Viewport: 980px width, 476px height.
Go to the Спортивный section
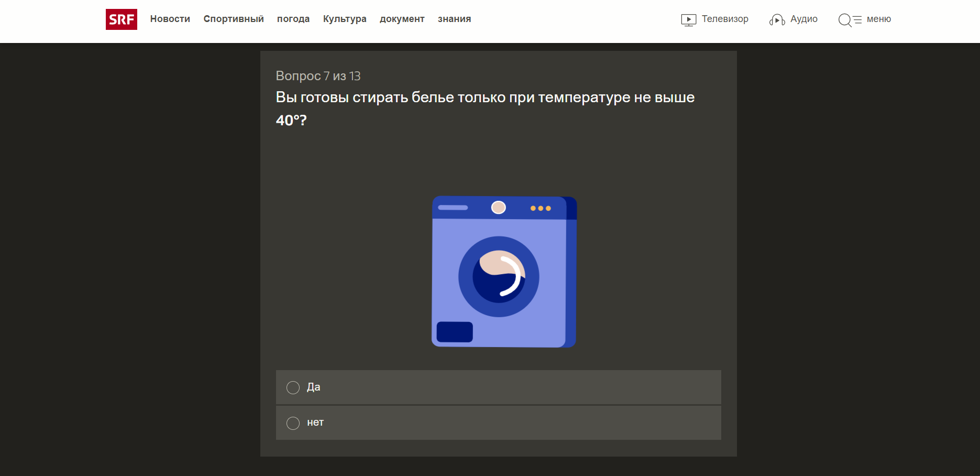click(x=233, y=19)
